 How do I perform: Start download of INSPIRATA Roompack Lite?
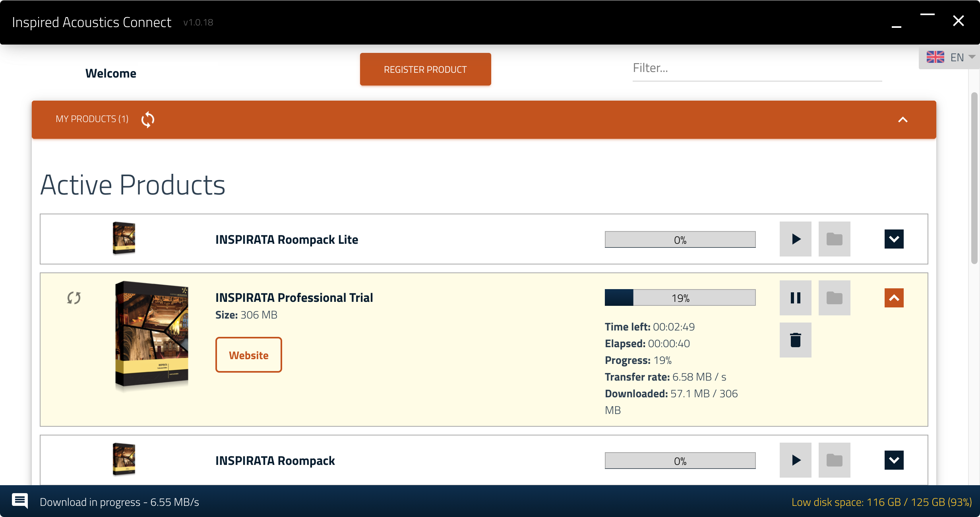coord(796,239)
